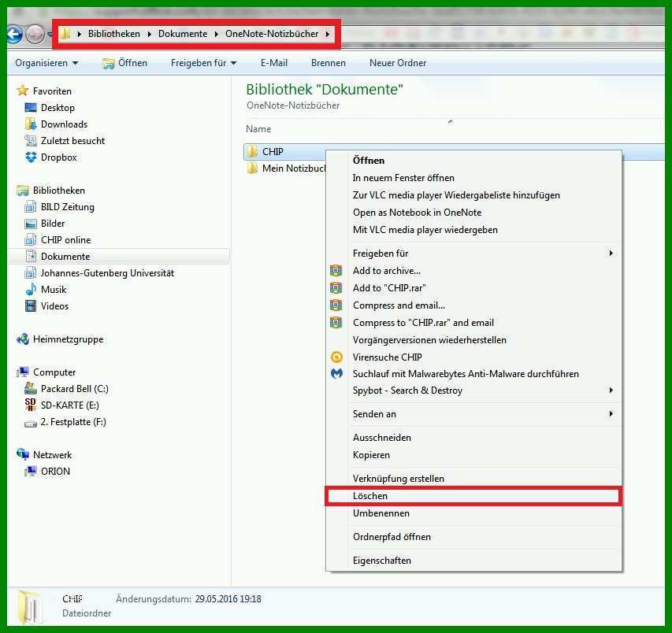Choose Compress and email... in the context menu
Image resolution: width=672 pixels, height=633 pixels.
(473, 305)
